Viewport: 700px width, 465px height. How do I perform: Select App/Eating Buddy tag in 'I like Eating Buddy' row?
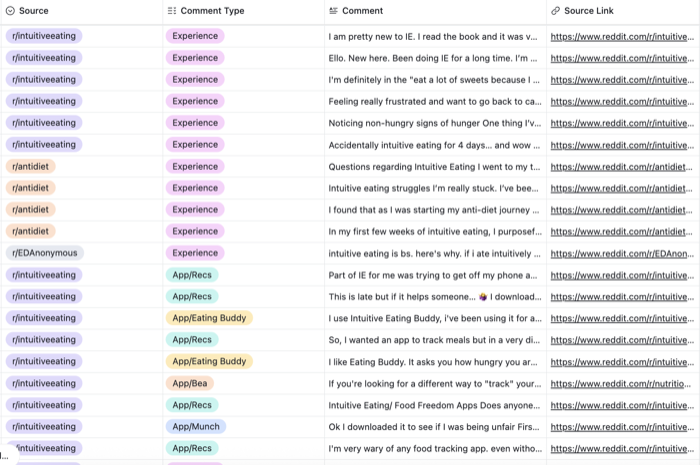click(209, 361)
